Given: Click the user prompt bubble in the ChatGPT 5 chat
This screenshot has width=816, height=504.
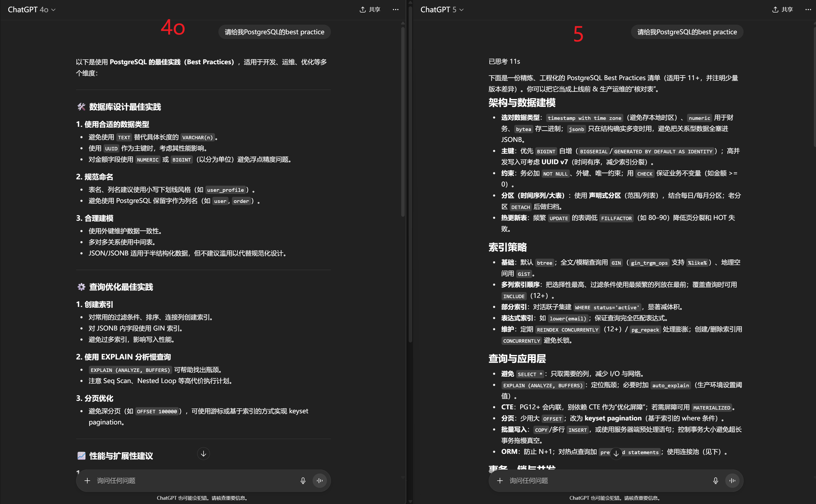Looking at the screenshot, I should pyautogui.click(x=687, y=32).
